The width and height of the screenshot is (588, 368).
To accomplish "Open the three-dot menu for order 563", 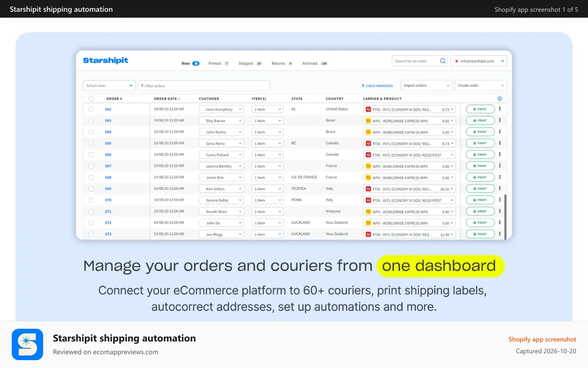I will (x=500, y=120).
